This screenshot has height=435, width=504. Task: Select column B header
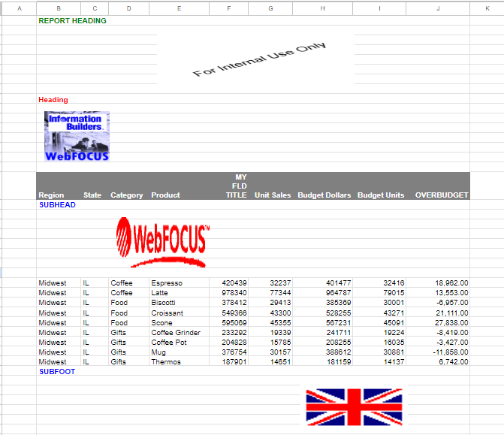click(x=59, y=9)
